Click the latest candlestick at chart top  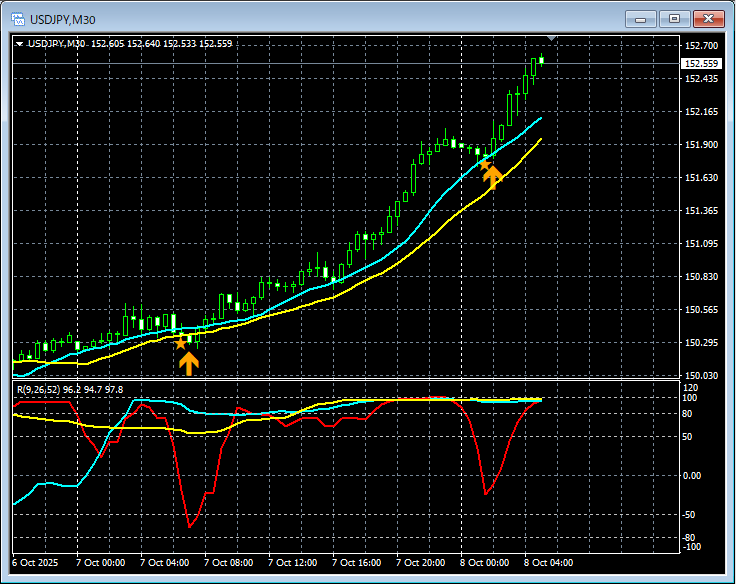pyautogui.click(x=541, y=60)
